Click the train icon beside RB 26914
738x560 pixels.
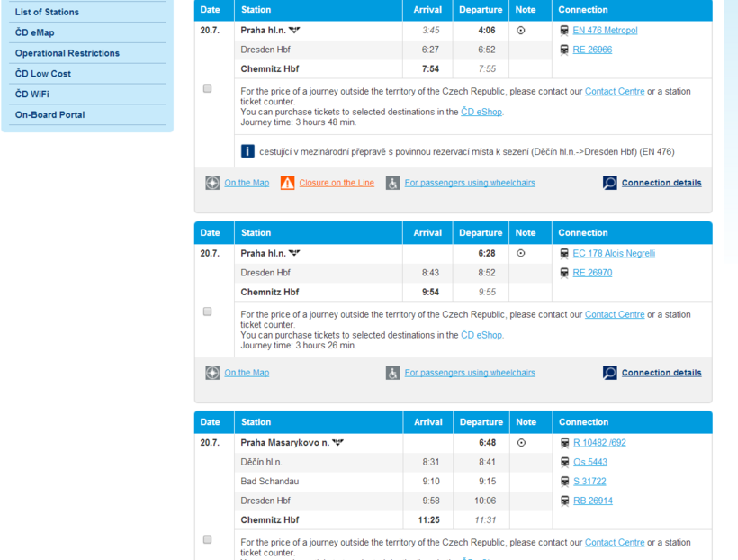coord(565,501)
